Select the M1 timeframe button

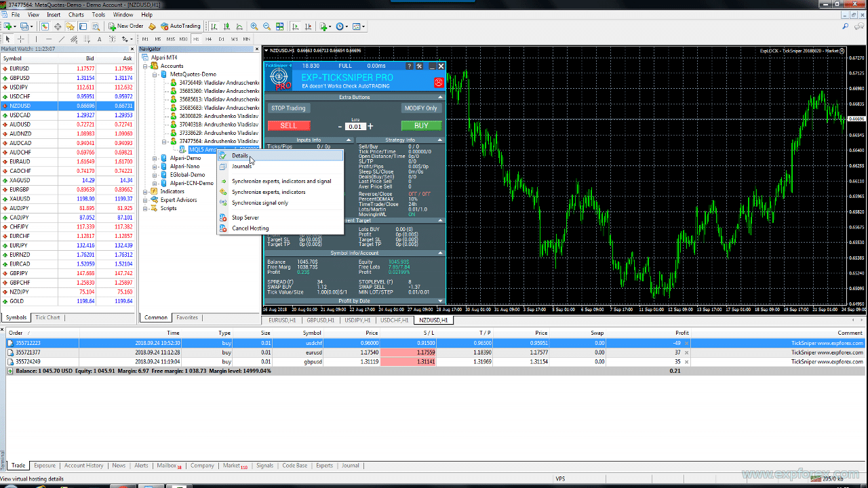point(145,39)
